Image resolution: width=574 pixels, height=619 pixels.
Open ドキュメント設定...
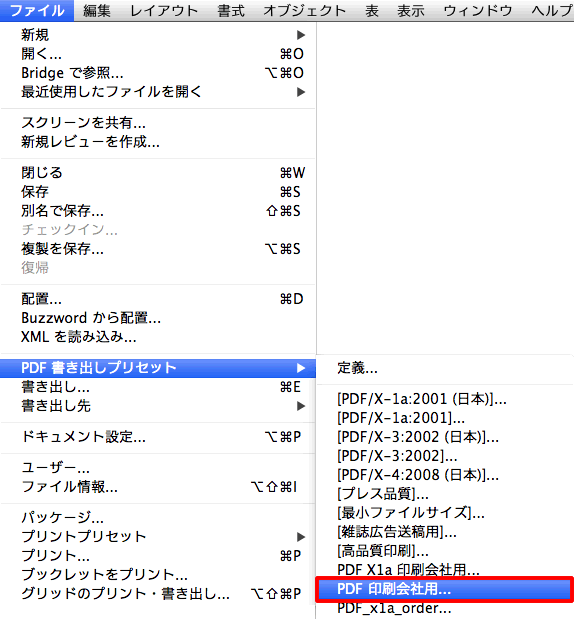pyautogui.click(x=158, y=437)
